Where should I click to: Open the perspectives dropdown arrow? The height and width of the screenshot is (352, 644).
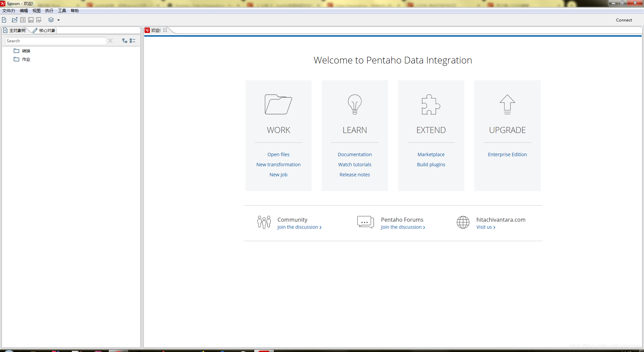pos(58,20)
